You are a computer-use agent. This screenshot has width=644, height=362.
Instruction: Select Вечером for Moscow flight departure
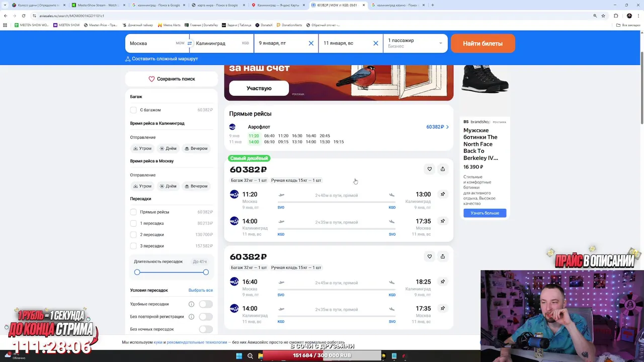[x=196, y=186]
